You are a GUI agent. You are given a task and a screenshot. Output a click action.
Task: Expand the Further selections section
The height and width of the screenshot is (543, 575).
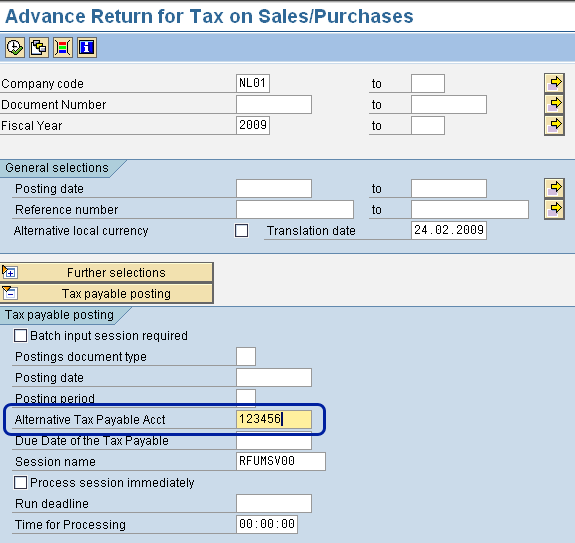click(107, 272)
